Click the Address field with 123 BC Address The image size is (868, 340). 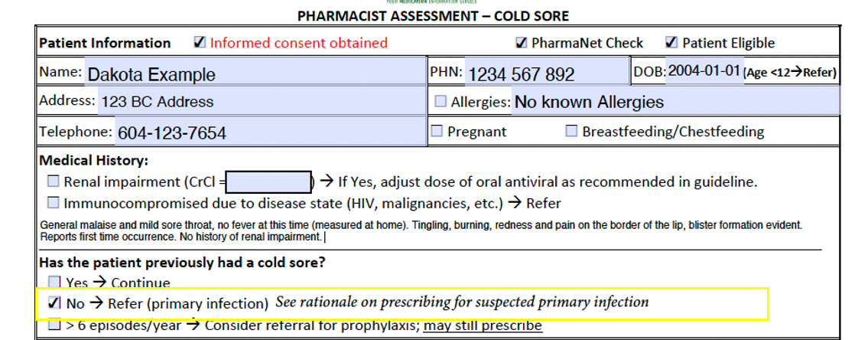262,102
